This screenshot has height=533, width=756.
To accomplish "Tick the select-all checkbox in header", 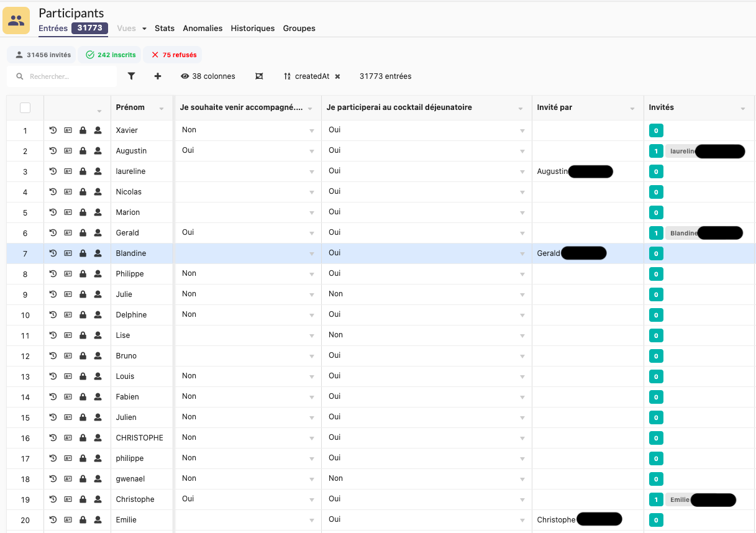I will pyautogui.click(x=25, y=108).
